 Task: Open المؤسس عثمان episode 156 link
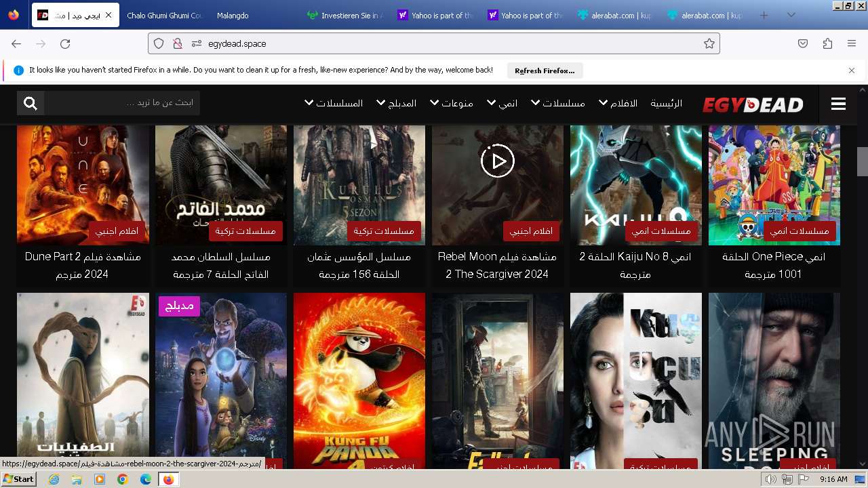pos(359,266)
